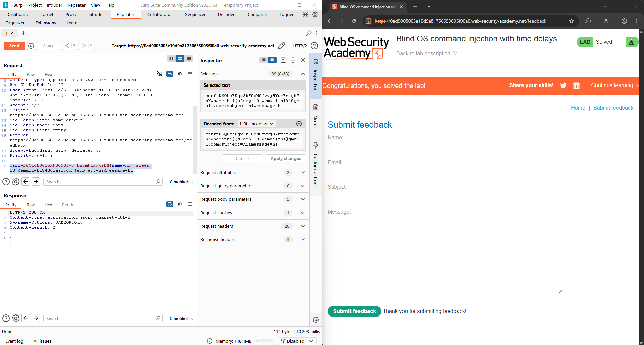This screenshot has height=345, width=644.
Task: Open the Intruder menu in menu bar
Action: click(x=54, y=5)
